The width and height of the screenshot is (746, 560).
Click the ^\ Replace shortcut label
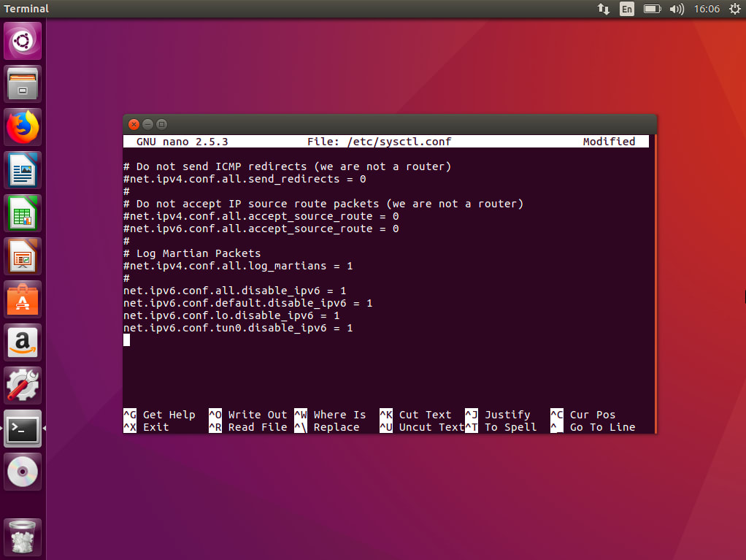(327, 427)
